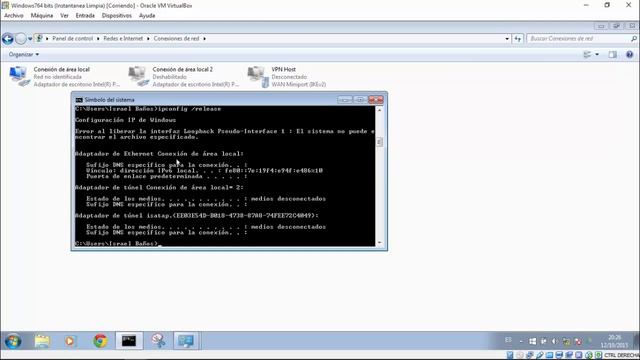
Task: Expand arrow after 'Redes e Internet' breadcrumb
Action: point(148,38)
